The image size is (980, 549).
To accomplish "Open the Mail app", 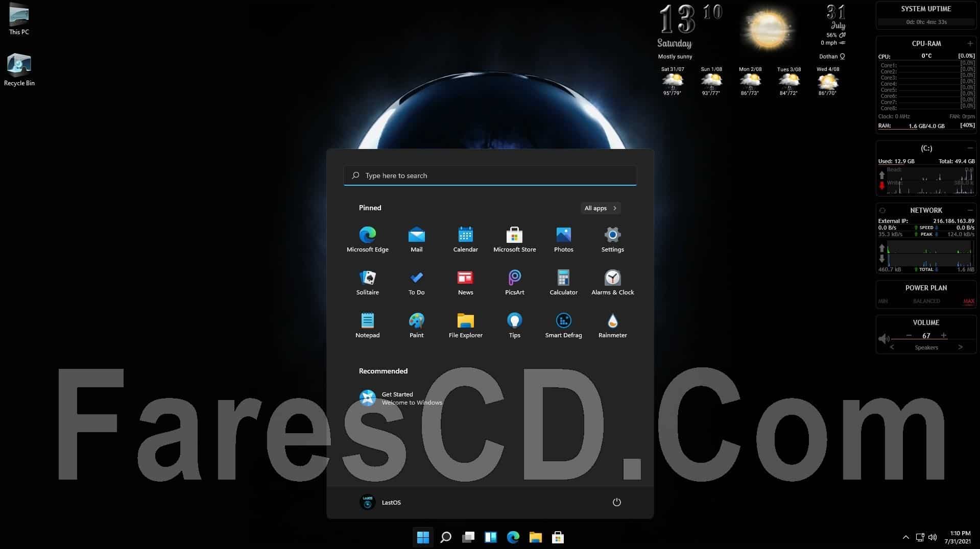I will coord(416,239).
